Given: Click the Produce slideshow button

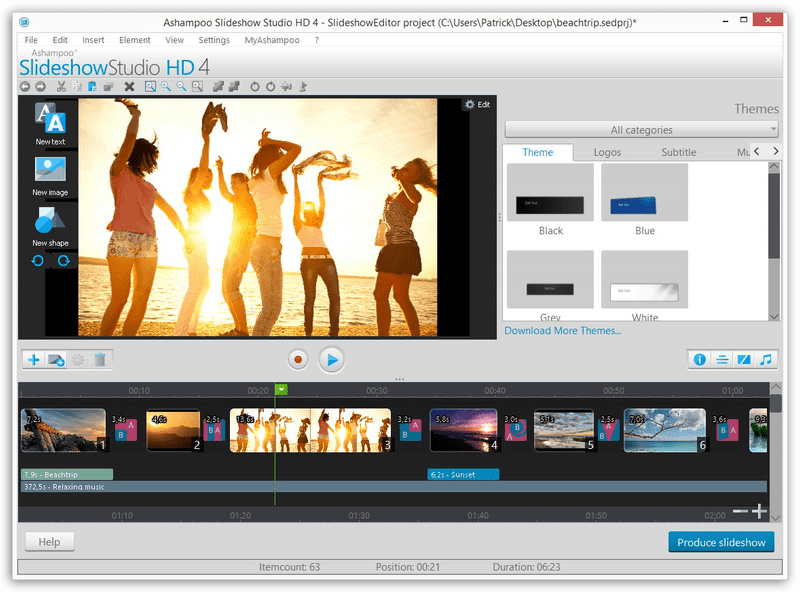Looking at the screenshot, I should coord(721,542).
